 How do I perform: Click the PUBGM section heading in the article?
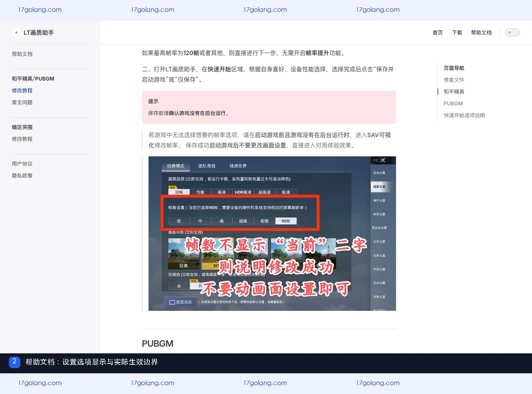tap(157, 344)
